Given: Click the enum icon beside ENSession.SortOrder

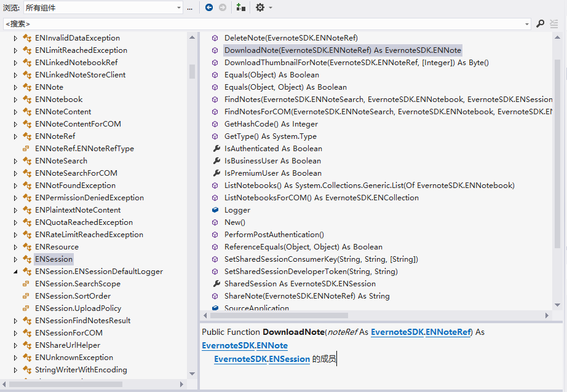Looking at the screenshot, I should (26, 296).
